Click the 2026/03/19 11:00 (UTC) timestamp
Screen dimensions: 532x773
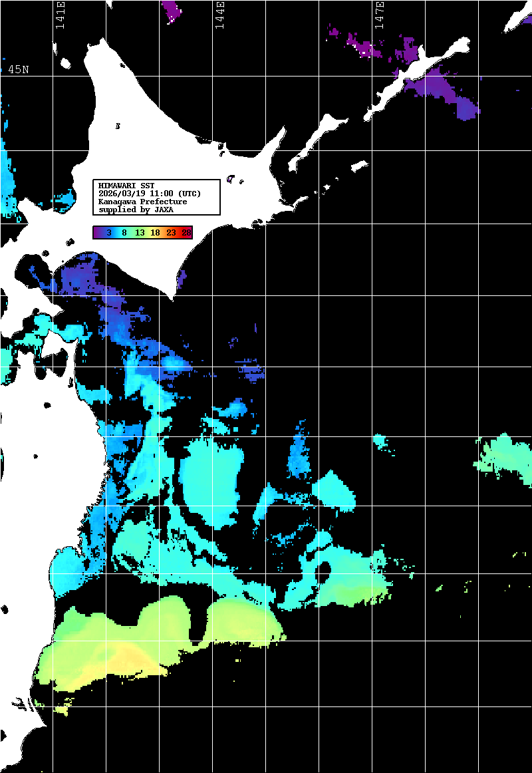pyautogui.click(x=150, y=193)
